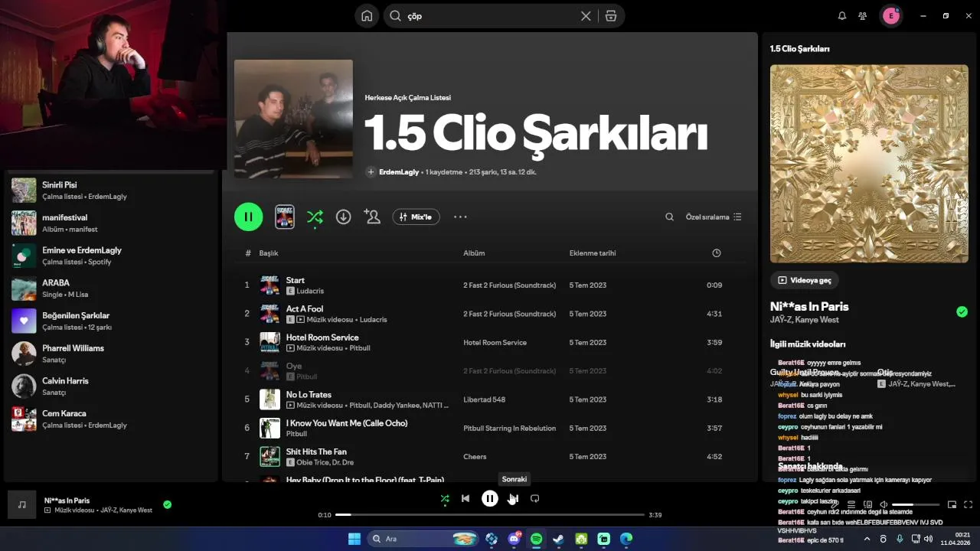Sort by Eklenme tarihi column header
This screenshot has width=980, height=551.
coord(593,253)
